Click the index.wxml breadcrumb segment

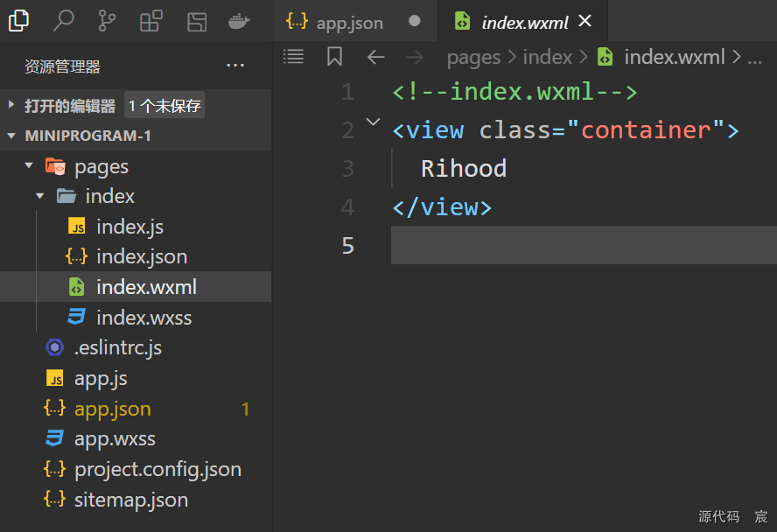[x=675, y=57]
